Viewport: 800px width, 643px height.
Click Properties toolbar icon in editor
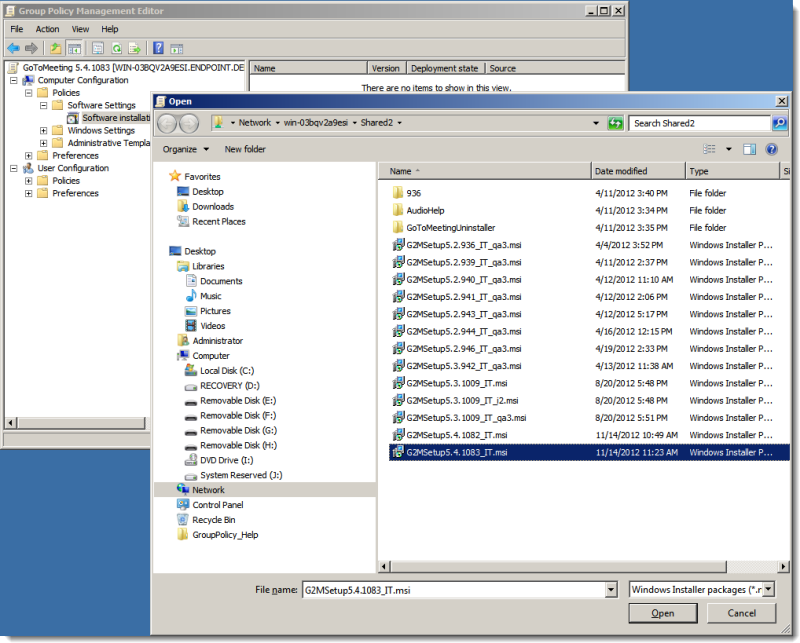(x=97, y=48)
